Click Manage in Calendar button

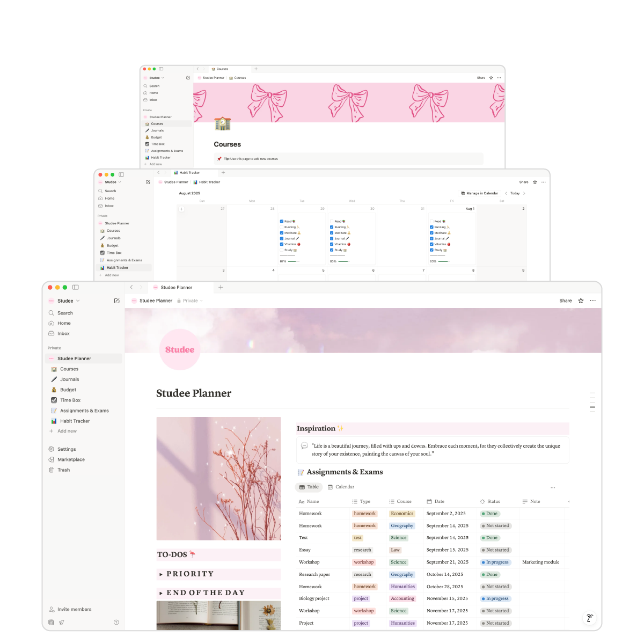click(x=479, y=193)
